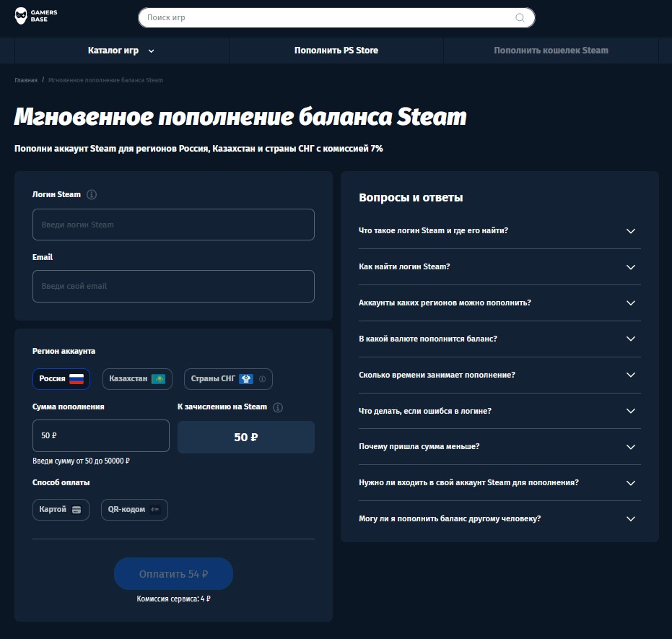This screenshot has height=639, width=672.
Task: Expand 'Нужно ли входить в свой аккаунт Steam' question
Action: point(499,482)
